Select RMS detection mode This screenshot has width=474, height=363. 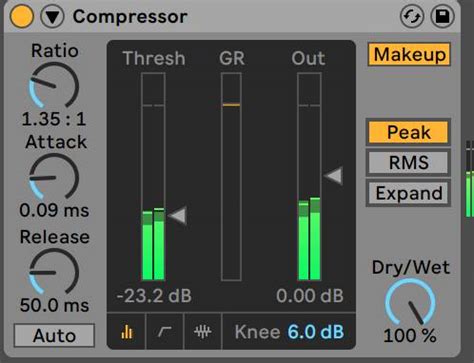(x=408, y=163)
